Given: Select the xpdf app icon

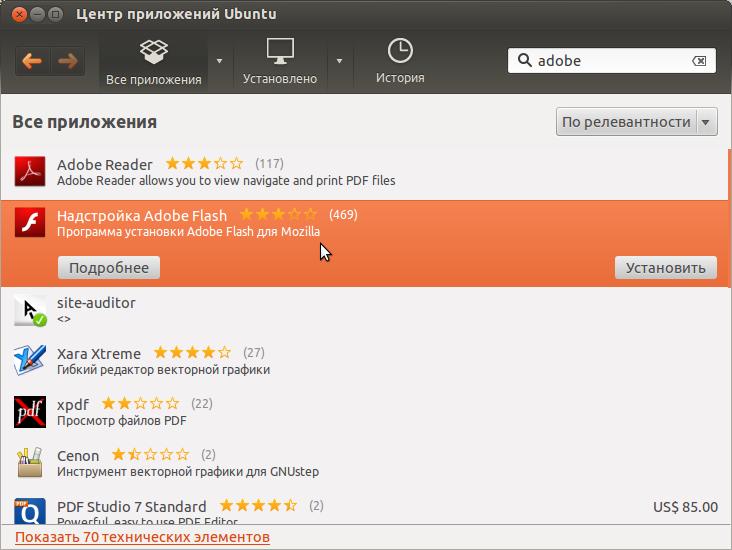Looking at the screenshot, I should 30,412.
